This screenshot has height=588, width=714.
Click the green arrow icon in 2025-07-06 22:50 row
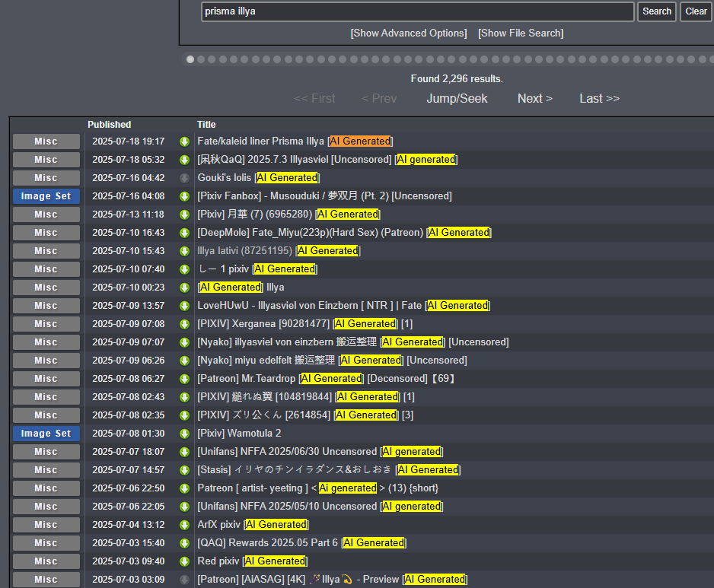(x=184, y=488)
